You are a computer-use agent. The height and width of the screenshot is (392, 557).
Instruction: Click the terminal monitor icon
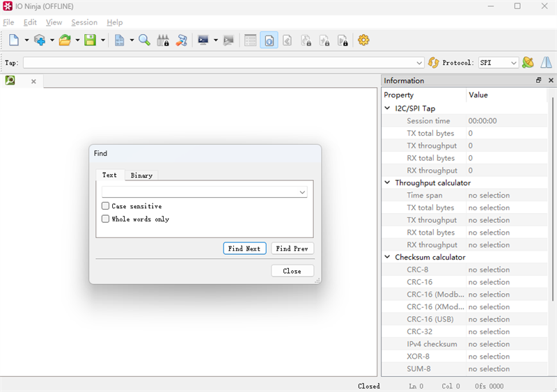[203, 40]
